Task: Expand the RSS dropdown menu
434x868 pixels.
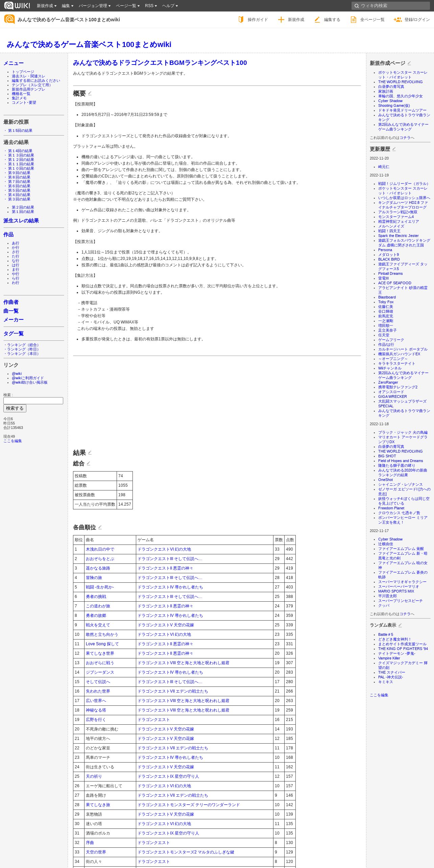Action: [x=151, y=6]
